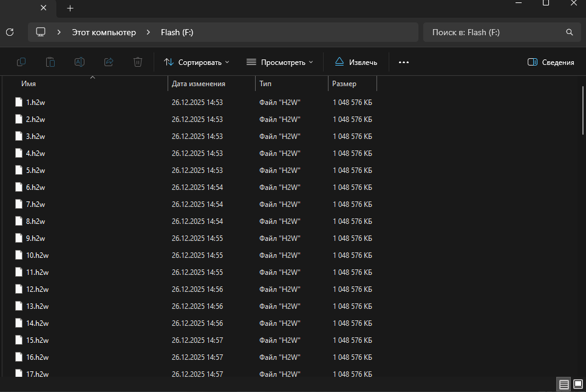This screenshot has width=586, height=392.
Task: Sort by the Дата изменения column header
Action: (x=199, y=84)
